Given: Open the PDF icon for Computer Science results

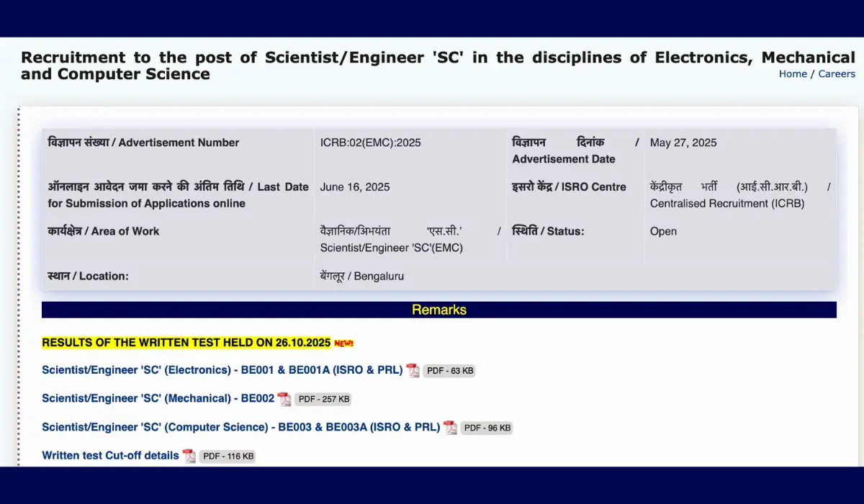Looking at the screenshot, I should 450,427.
